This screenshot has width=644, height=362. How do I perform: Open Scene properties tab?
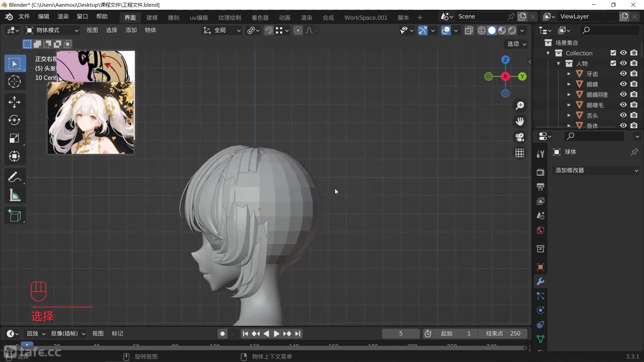pos(540,216)
